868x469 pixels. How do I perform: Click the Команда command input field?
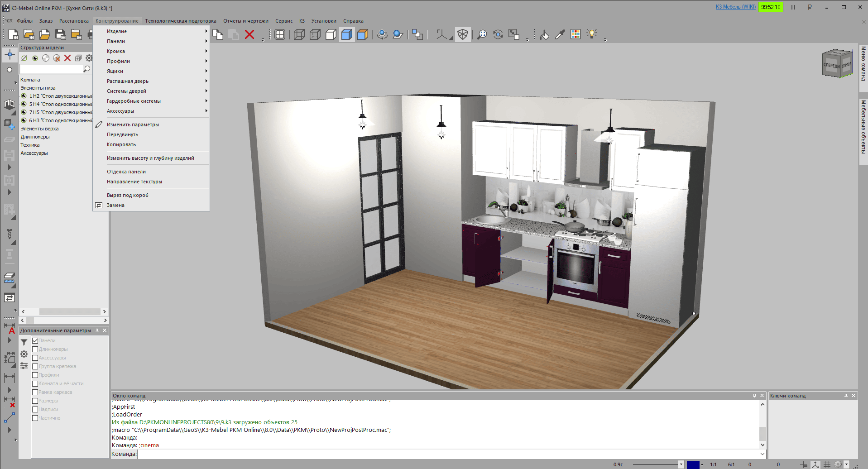pos(448,454)
